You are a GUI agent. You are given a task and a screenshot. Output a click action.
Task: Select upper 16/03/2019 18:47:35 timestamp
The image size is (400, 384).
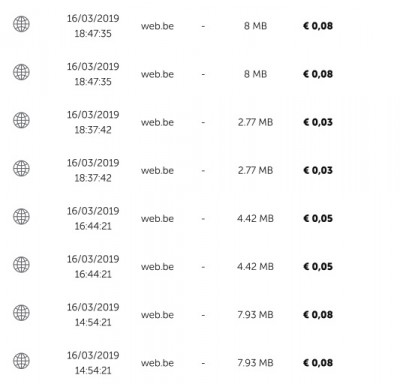click(x=93, y=26)
